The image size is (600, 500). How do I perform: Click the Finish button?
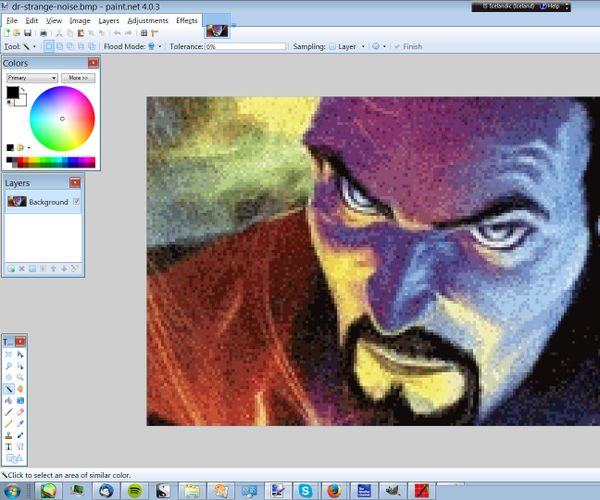coord(408,47)
